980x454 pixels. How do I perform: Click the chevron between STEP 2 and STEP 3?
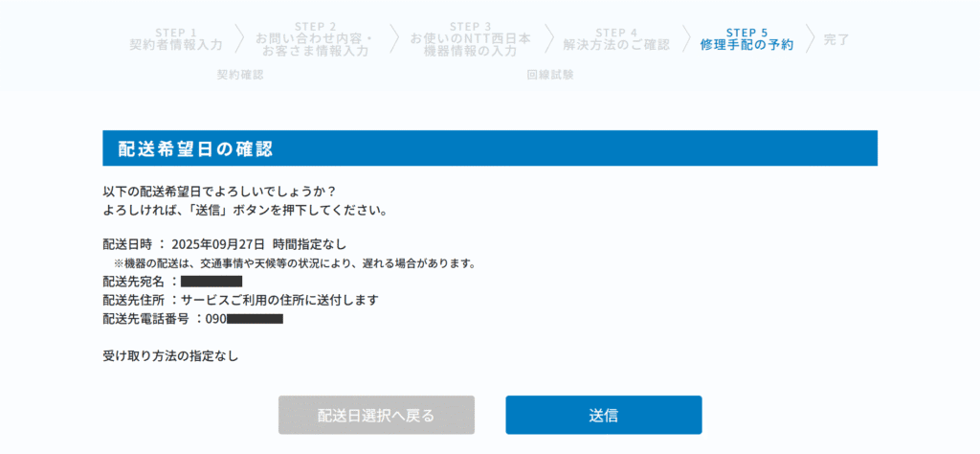click(x=393, y=39)
